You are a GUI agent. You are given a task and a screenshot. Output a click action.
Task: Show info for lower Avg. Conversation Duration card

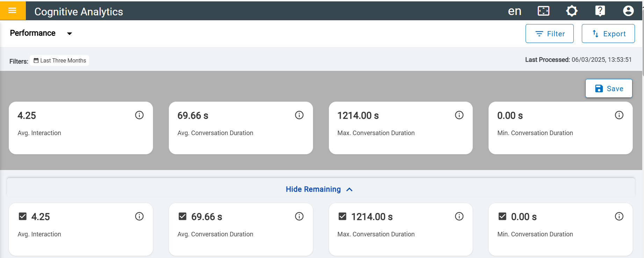click(299, 216)
